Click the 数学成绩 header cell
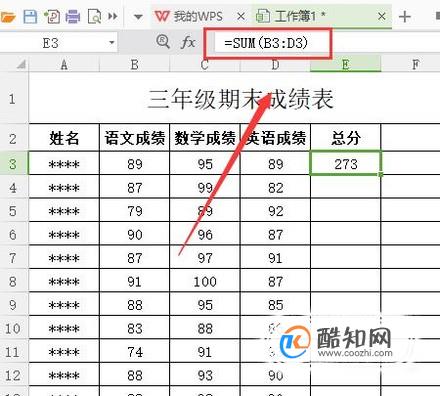 pyautogui.click(x=205, y=138)
